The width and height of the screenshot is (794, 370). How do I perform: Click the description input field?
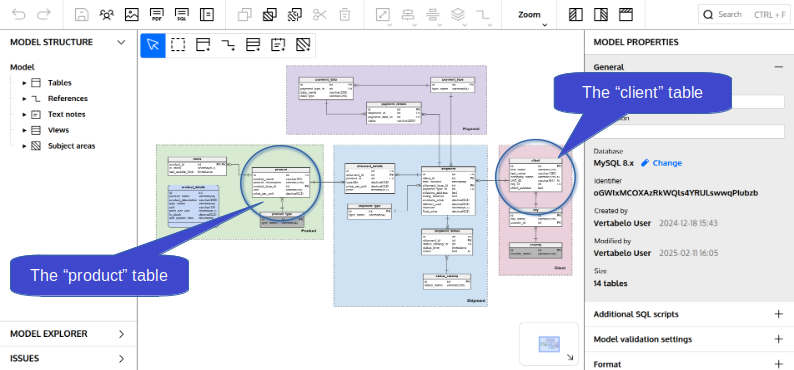pyautogui.click(x=689, y=132)
